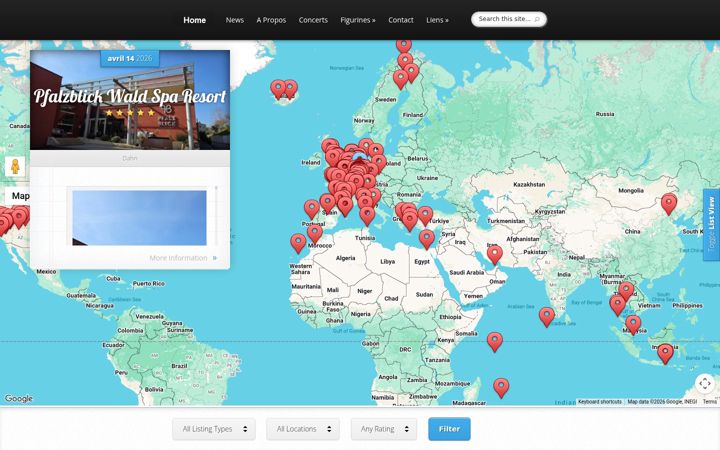Select the right pin over Iceland
The height and width of the screenshot is (450, 720).
[290, 89]
